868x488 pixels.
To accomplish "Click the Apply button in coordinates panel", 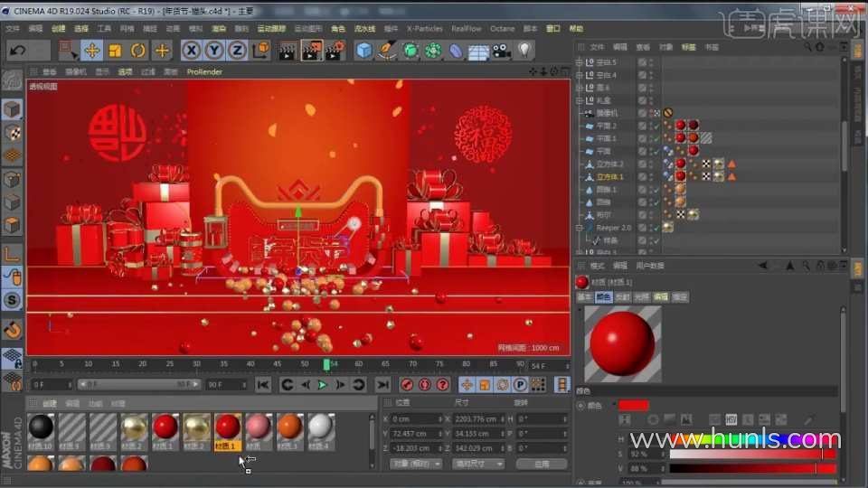I will (x=541, y=464).
